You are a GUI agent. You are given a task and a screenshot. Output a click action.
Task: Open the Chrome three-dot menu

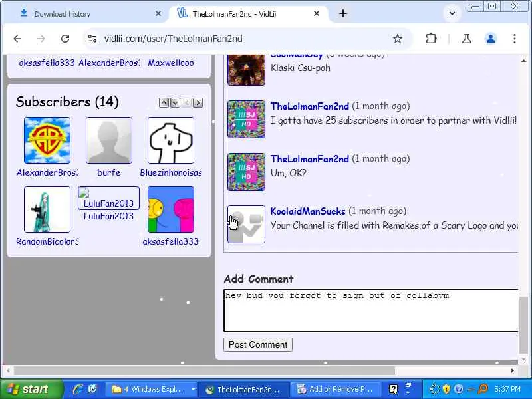[x=514, y=39]
